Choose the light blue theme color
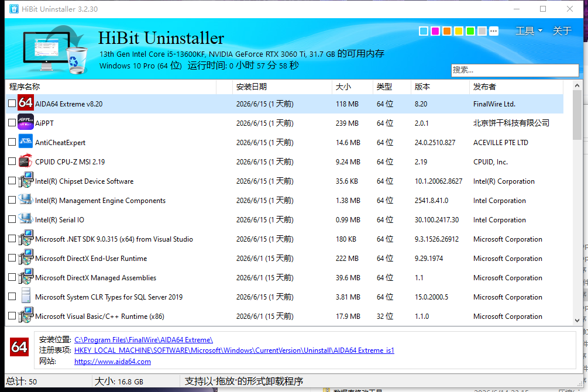 [x=424, y=31]
